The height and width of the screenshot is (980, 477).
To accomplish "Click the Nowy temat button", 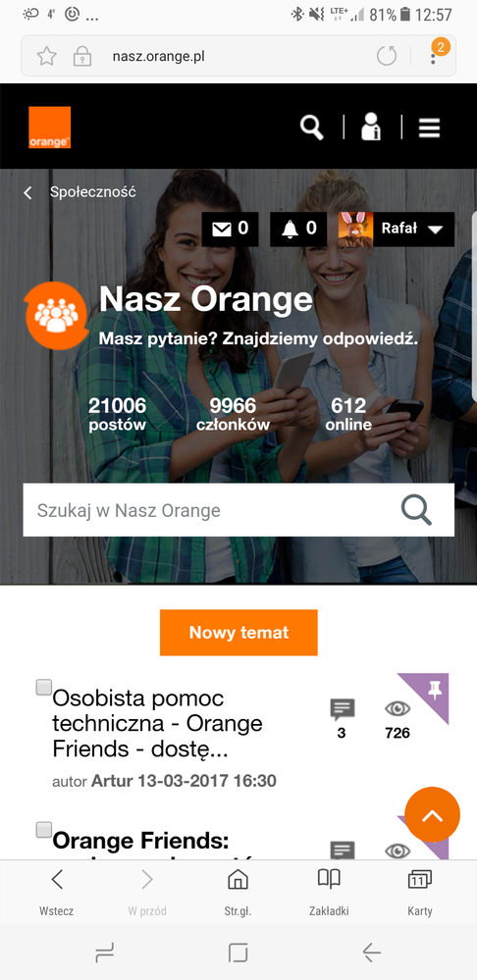I will [238, 633].
